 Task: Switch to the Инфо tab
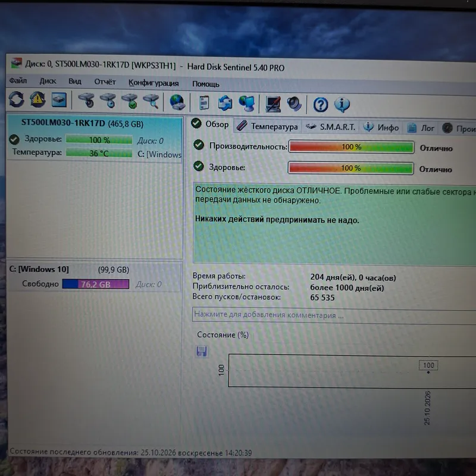[381, 127]
